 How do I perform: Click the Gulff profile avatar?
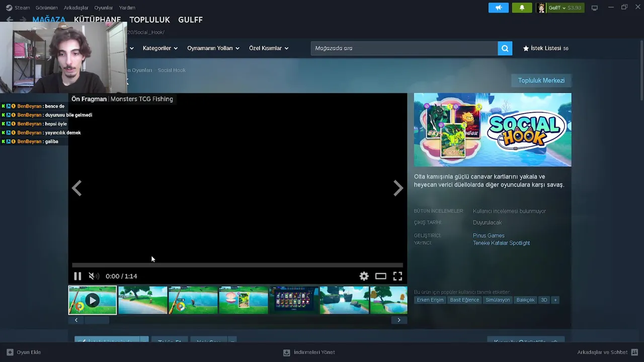[x=541, y=8]
